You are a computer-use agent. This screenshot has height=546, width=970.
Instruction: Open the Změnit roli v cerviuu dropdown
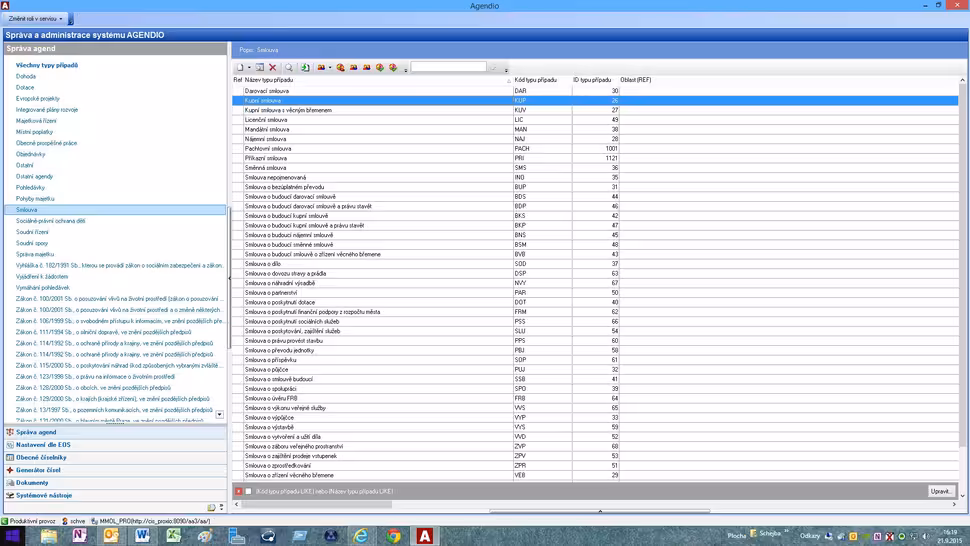pyautogui.click(x=36, y=19)
